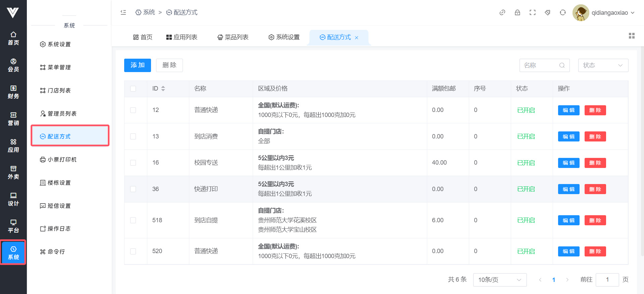Screen dimensions: 644x294
Task: Check the select-all checkbox in table header
Action: pos(133,89)
